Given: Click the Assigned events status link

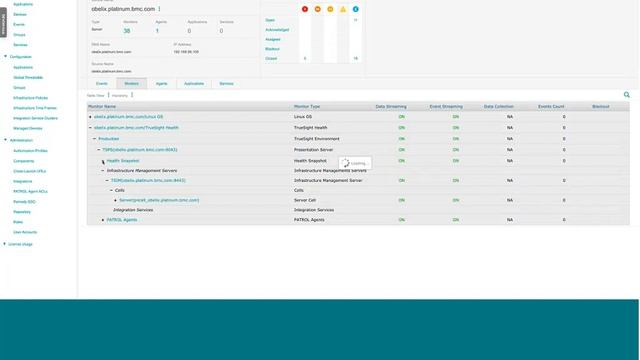Looking at the screenshot, I should pos(273,40).
